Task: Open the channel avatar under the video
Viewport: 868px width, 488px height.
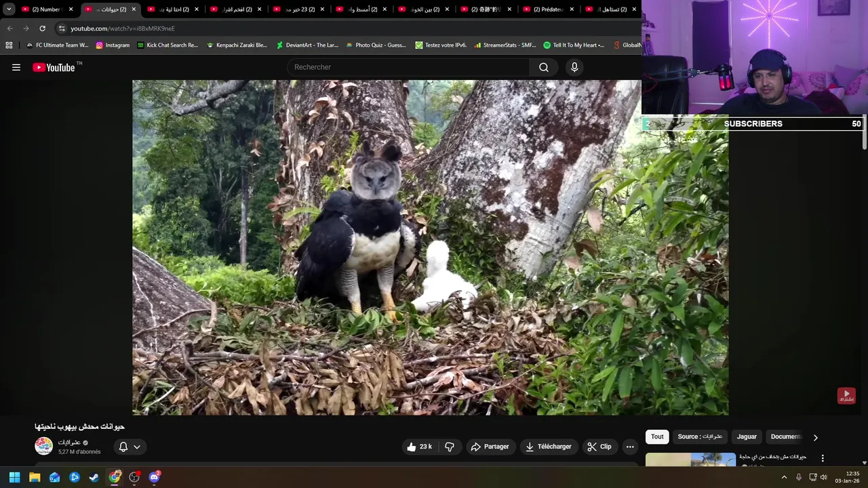Action: [44, 446]
